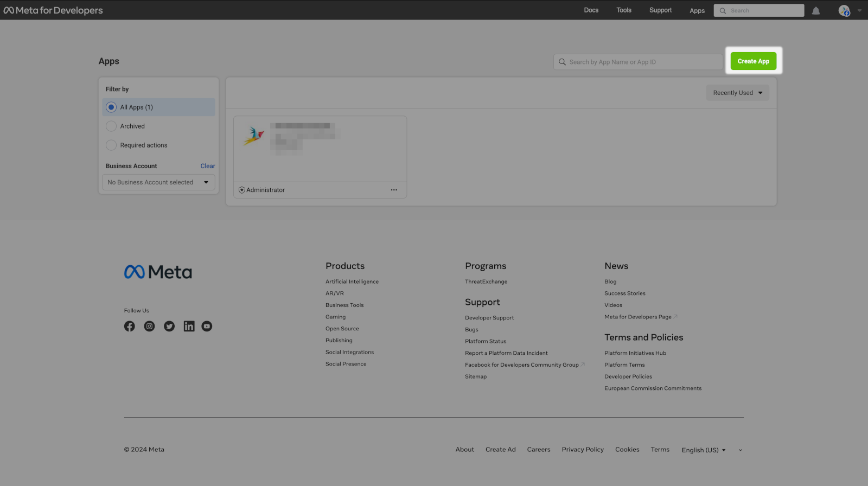Open the Facebook social icon in footer
868x486 pixels.
(x=129, y=326)
